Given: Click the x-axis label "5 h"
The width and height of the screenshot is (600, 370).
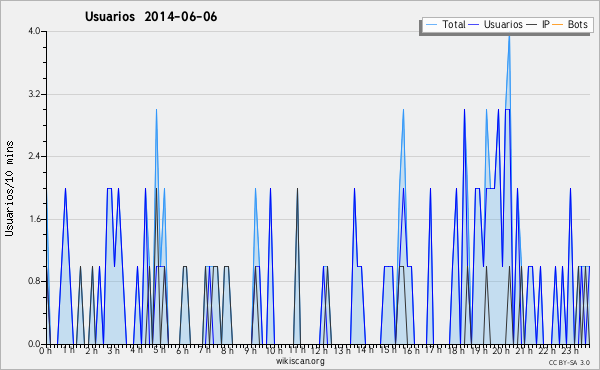Looking at the screenshot, I should coord(159,350).
